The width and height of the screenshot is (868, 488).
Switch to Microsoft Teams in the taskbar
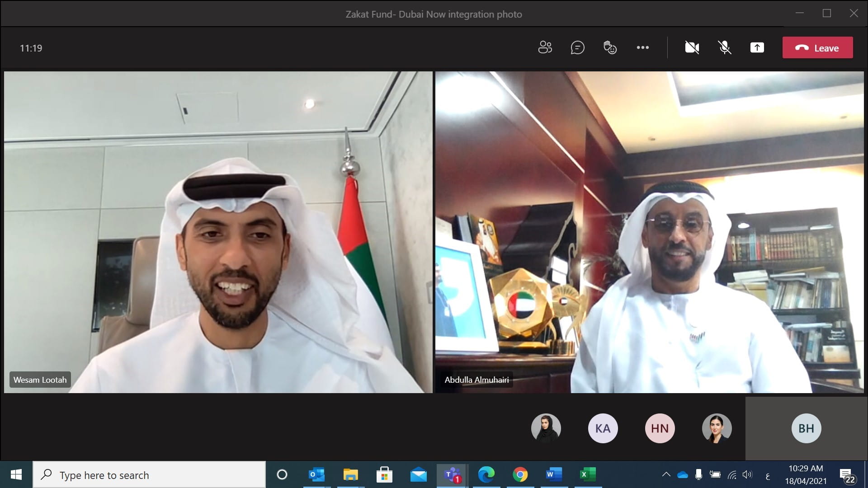point(452,474)
